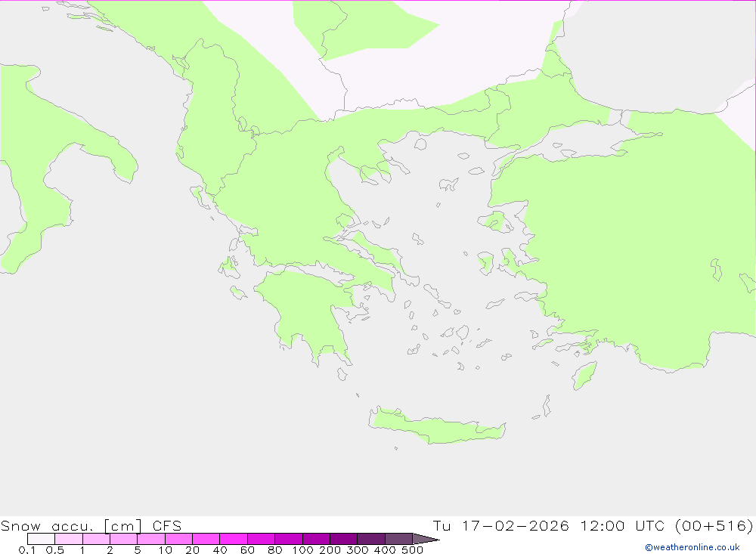This screenshot has width=756, height=554.
Task: Click the legend swatch between 200 and 300
Action: [344, 539]
